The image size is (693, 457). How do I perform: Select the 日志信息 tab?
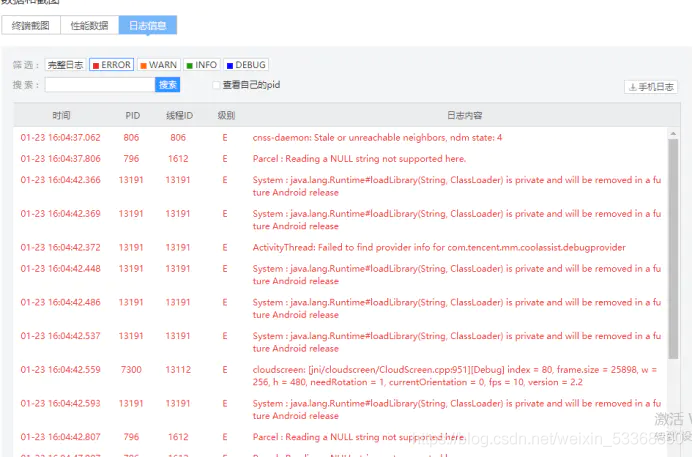click(148, 25)
